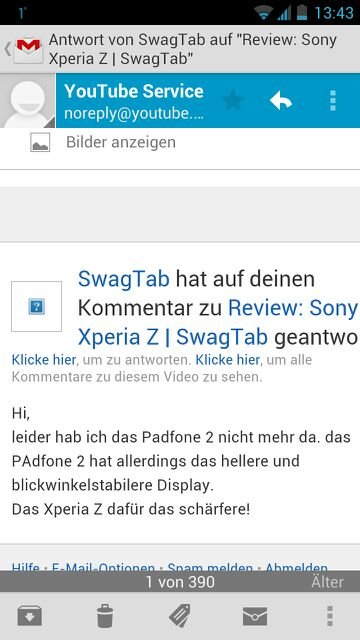Click first Klicke hier to reply
This screenshot has width=360, height=640.
[x=44, y=360]
